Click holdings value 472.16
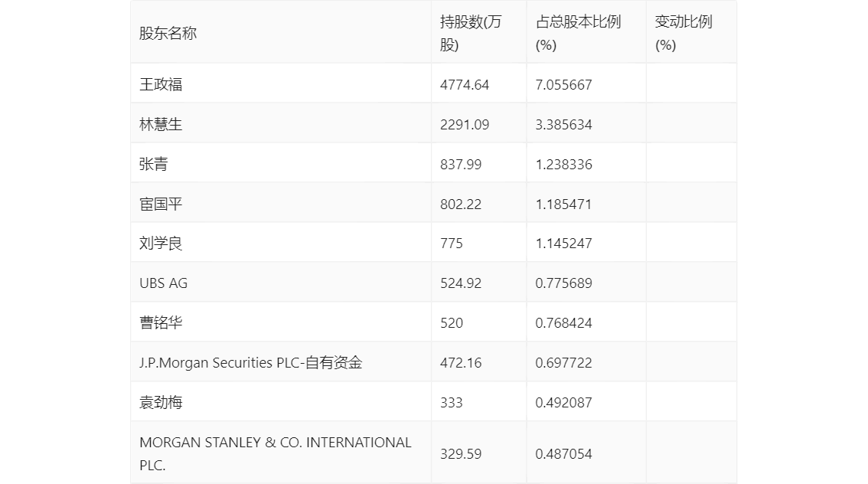 tap(461, 363)
